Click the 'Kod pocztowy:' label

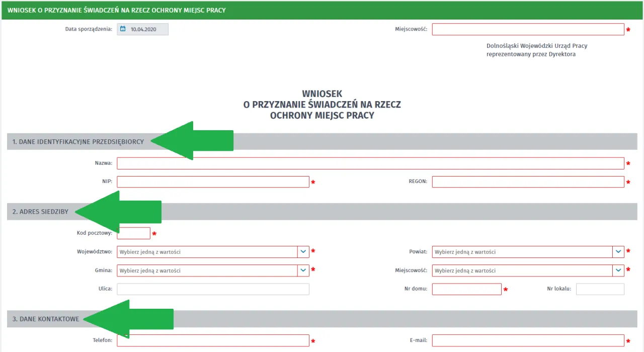click(x=95, y=233)
